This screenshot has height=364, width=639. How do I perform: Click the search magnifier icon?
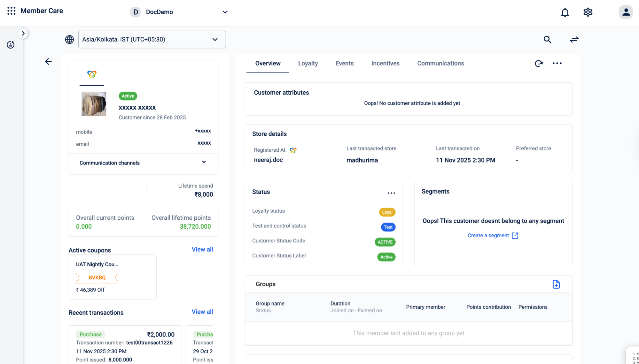(547, 40)
